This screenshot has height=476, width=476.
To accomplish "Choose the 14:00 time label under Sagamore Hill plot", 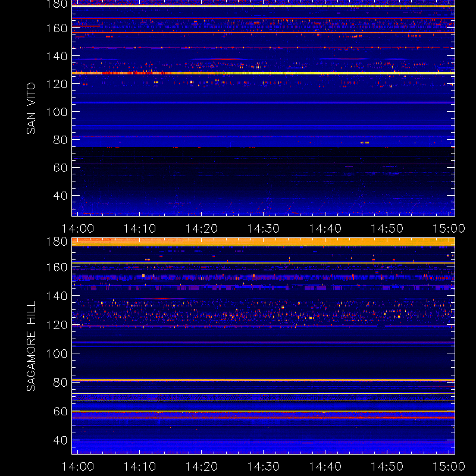I will point(78,466).
